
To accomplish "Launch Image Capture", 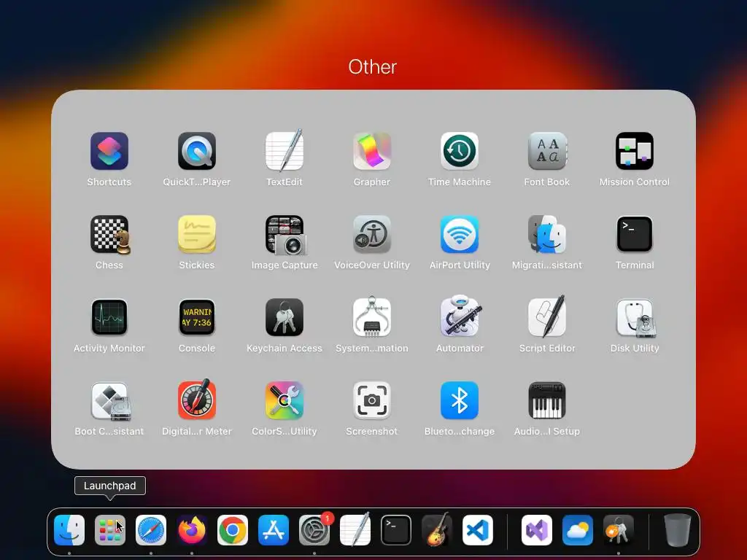I will point(285,235).
